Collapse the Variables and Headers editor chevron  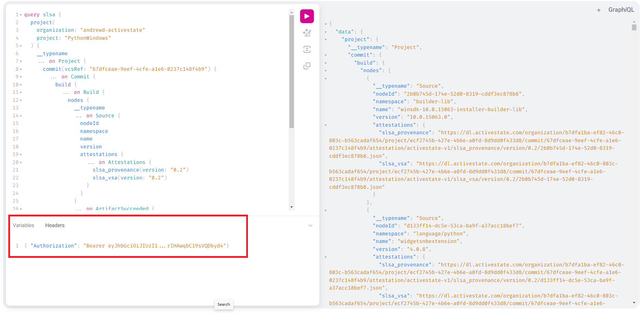pos(310,226)
